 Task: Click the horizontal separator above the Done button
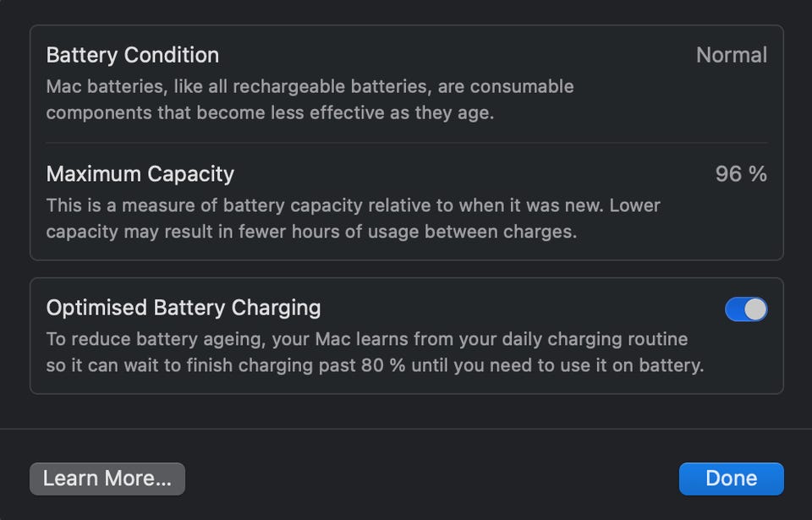pos(406,429)
